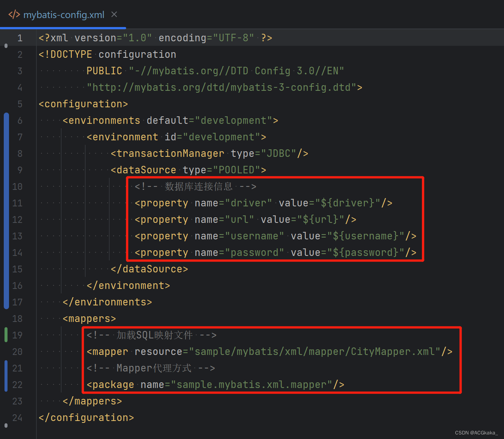Open the mybatis-3-config.dtd URL string
The height and width of the screenshot is (439, 504).
tap(222, 87)
